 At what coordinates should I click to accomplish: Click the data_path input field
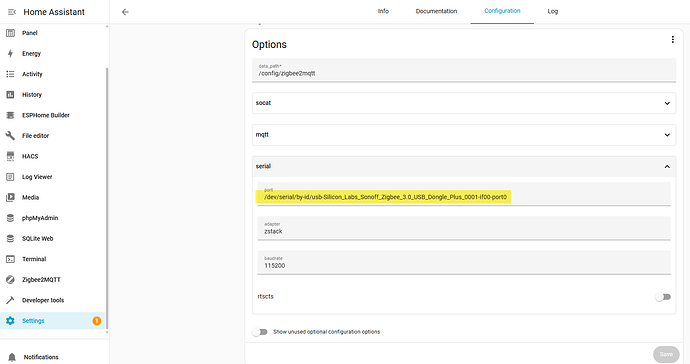click(x=464, y=70)
